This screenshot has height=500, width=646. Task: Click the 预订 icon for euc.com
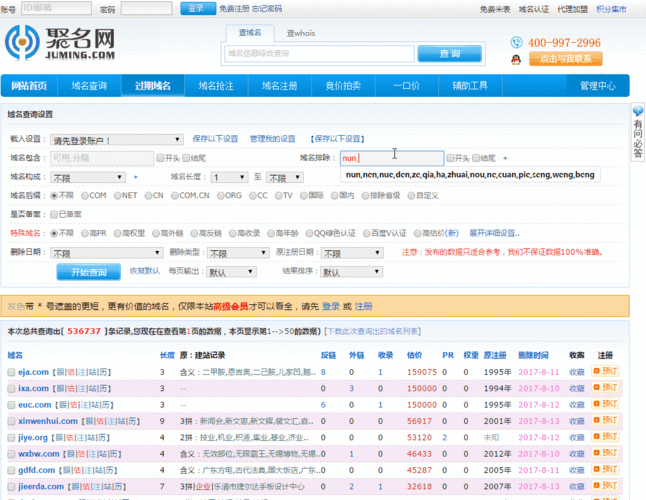(605, 404)
